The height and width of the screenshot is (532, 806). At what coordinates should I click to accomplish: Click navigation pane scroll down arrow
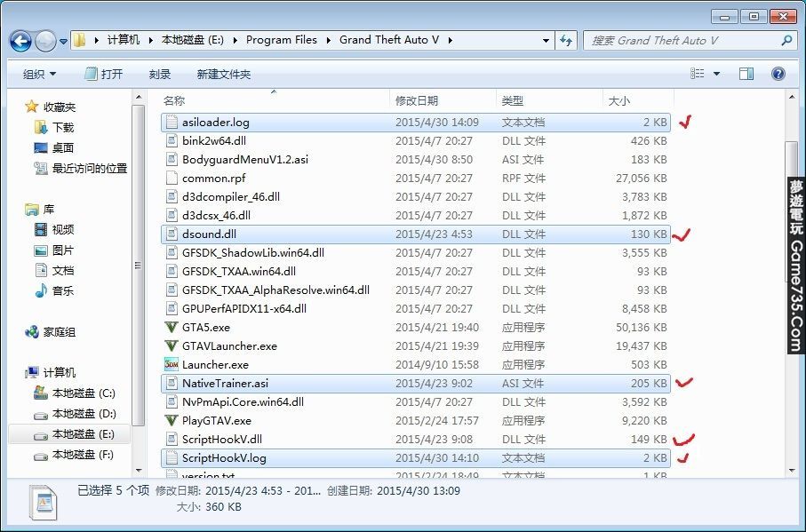click(x=139, y=471)
